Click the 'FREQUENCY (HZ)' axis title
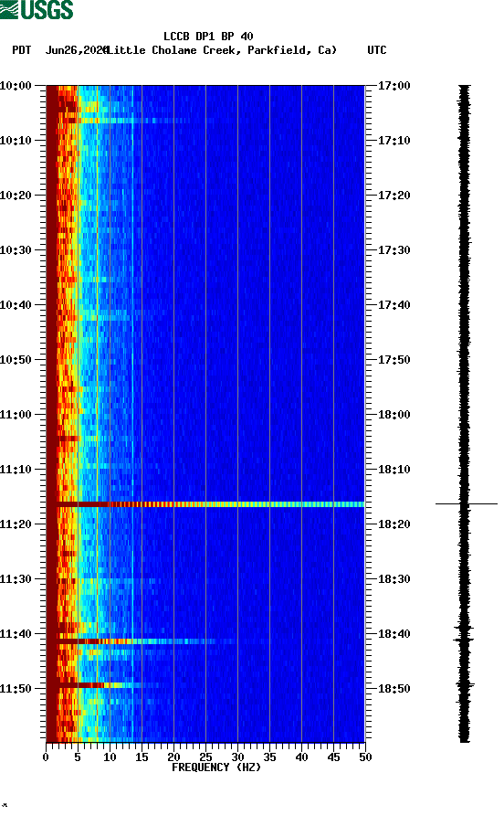Viewport: 504px width, 815px height. (216, 767)
